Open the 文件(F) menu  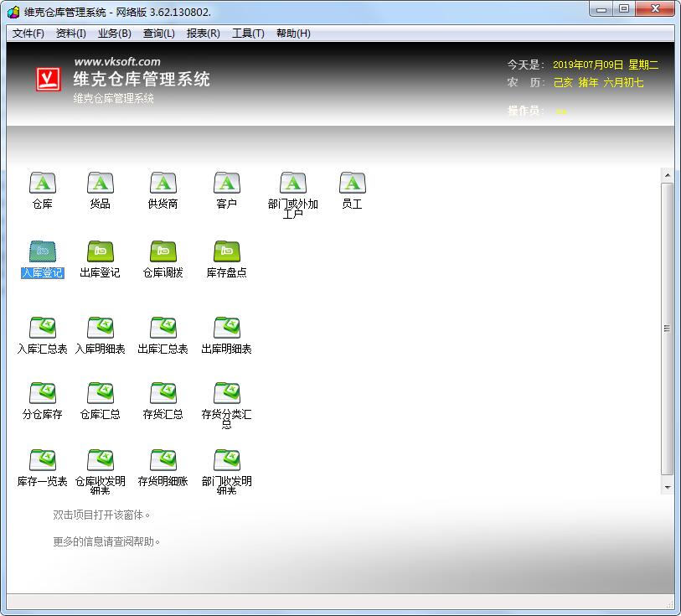tap(28, 34)
